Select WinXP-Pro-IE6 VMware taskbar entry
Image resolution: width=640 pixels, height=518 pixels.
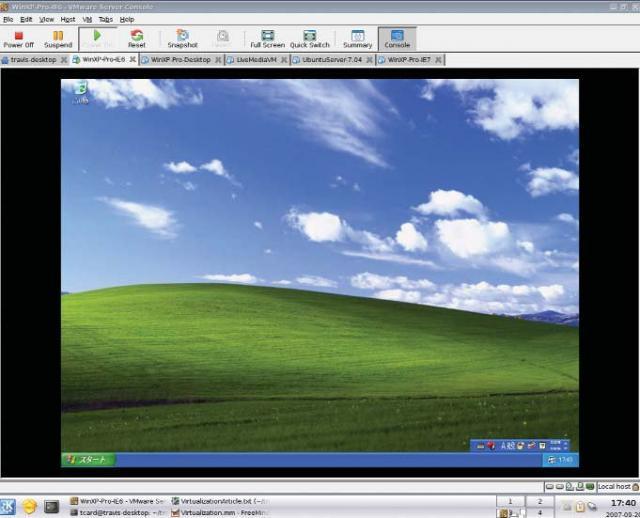(118, 501)
